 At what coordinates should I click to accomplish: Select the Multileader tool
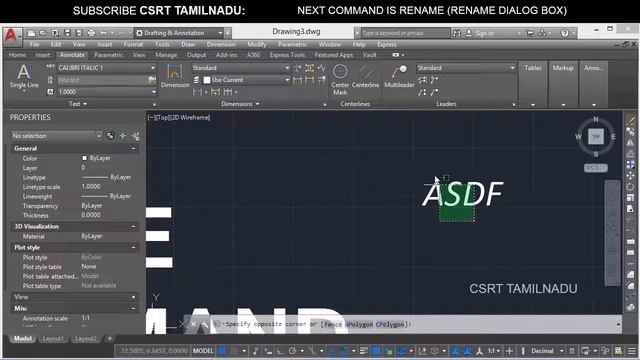pyautogui.click(x=399, y=77)
